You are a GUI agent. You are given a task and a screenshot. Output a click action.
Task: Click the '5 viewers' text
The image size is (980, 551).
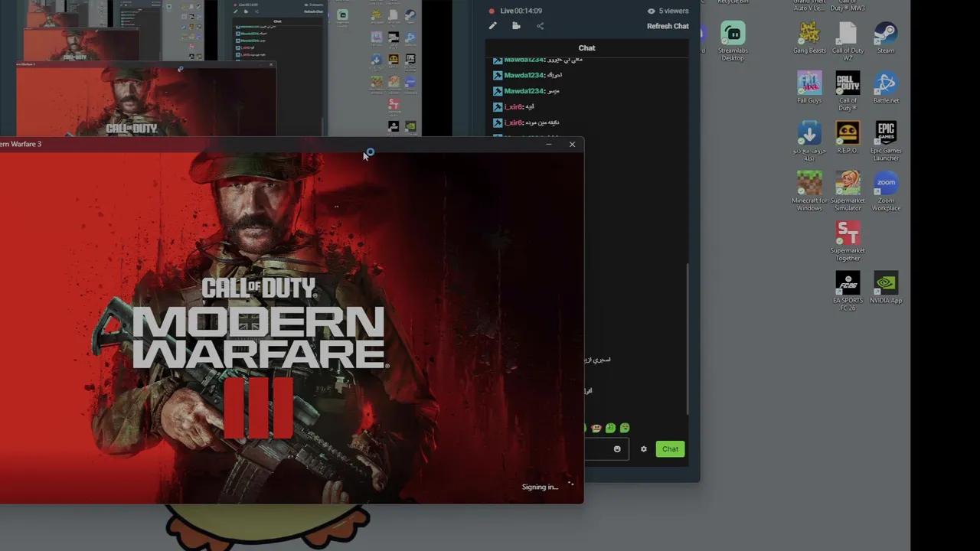pos(674,11)
